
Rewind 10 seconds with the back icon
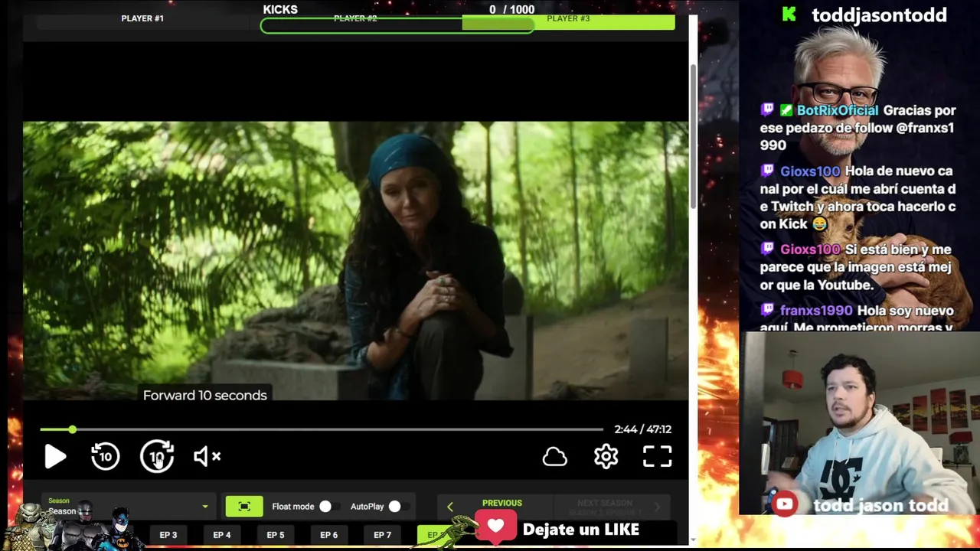pos(106,457)
